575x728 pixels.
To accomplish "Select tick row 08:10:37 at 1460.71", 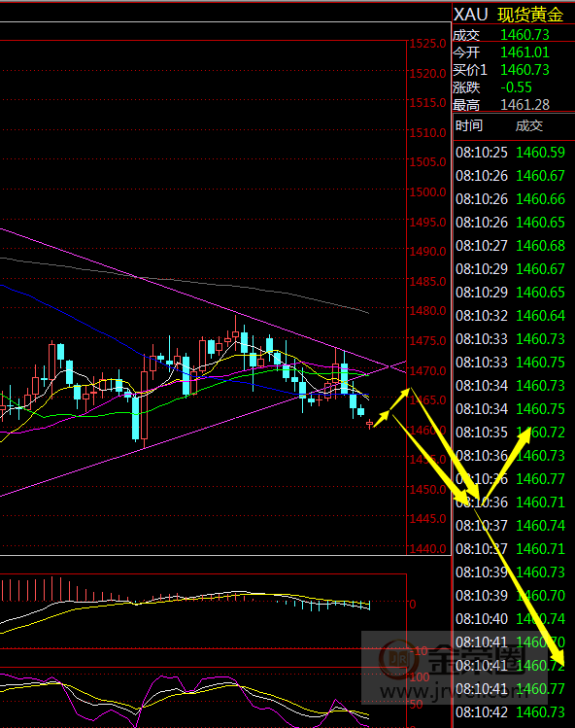I will coord(511,549).
